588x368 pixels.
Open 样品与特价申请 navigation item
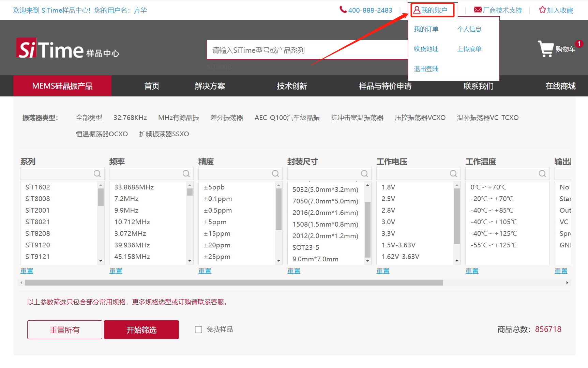pos(385,86)
